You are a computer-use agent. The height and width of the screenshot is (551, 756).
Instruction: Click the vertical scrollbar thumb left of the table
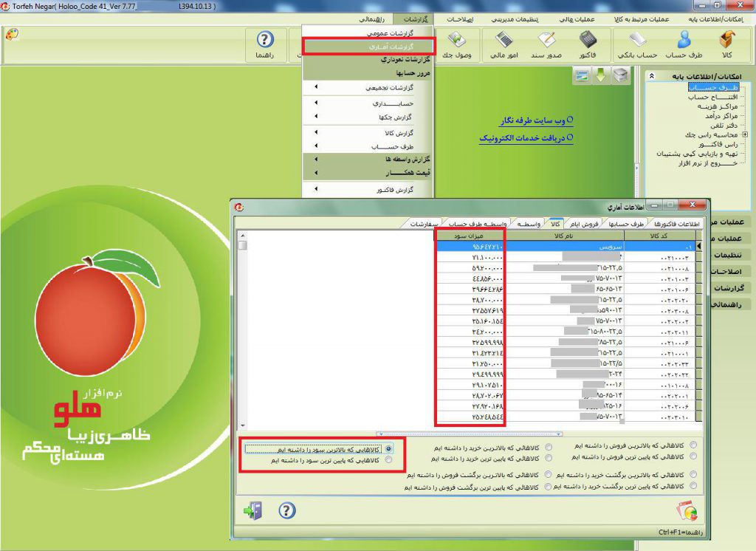click(242, 244)
